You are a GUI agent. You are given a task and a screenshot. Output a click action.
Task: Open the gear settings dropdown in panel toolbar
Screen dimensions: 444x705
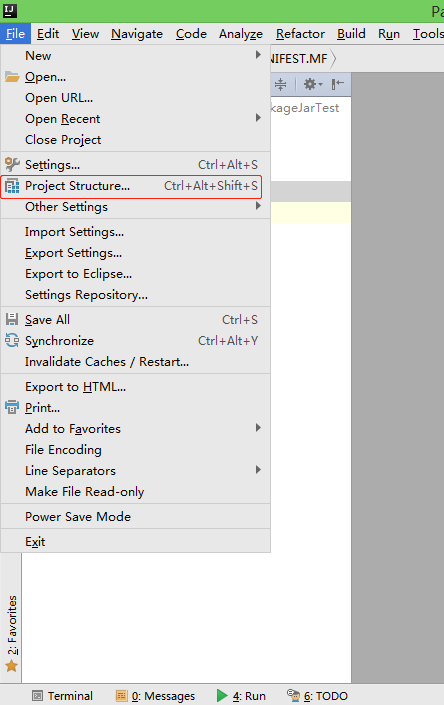coord(313,84)
